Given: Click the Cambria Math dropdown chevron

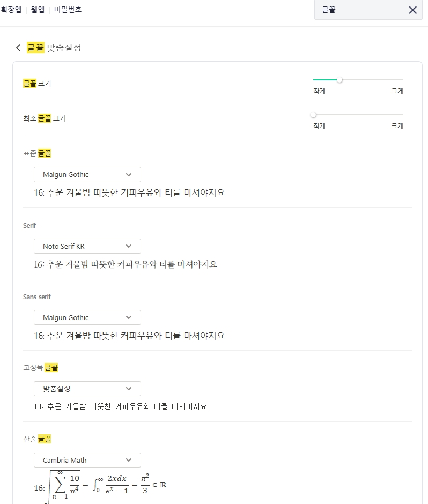Looking at the screenshot, I should [x=129, y=460].
